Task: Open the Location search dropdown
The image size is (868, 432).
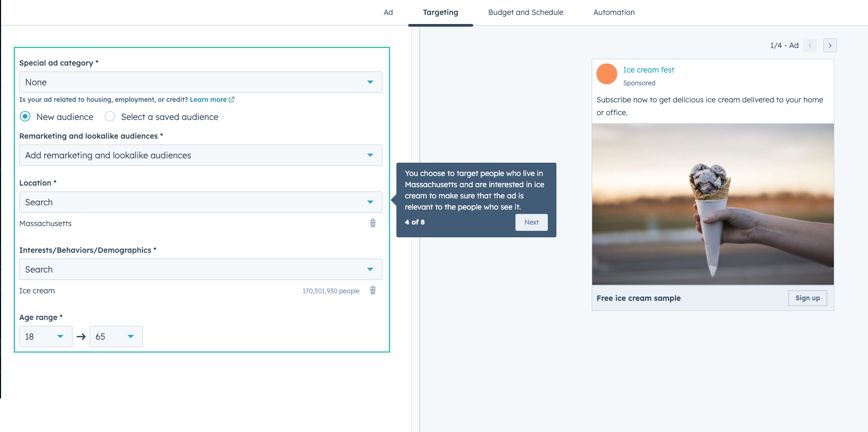Action: (201, 202)
